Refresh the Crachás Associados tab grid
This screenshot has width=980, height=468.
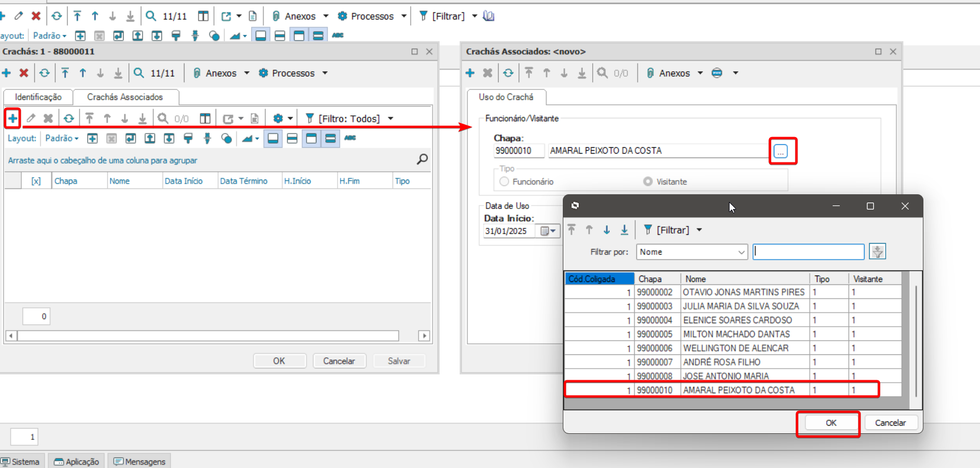coord(69,118)
